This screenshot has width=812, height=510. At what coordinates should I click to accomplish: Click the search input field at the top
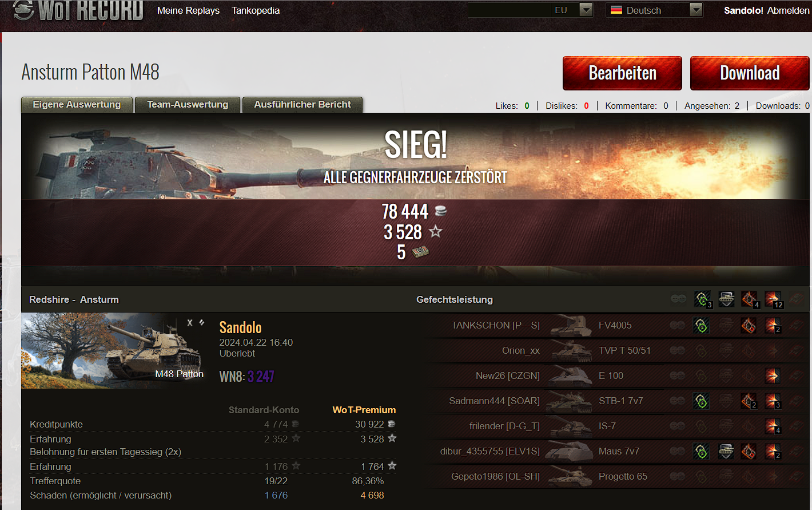(x=509, y=10)
